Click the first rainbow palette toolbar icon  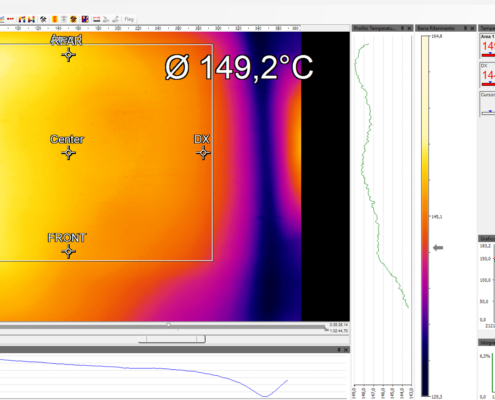pos(22,19)
